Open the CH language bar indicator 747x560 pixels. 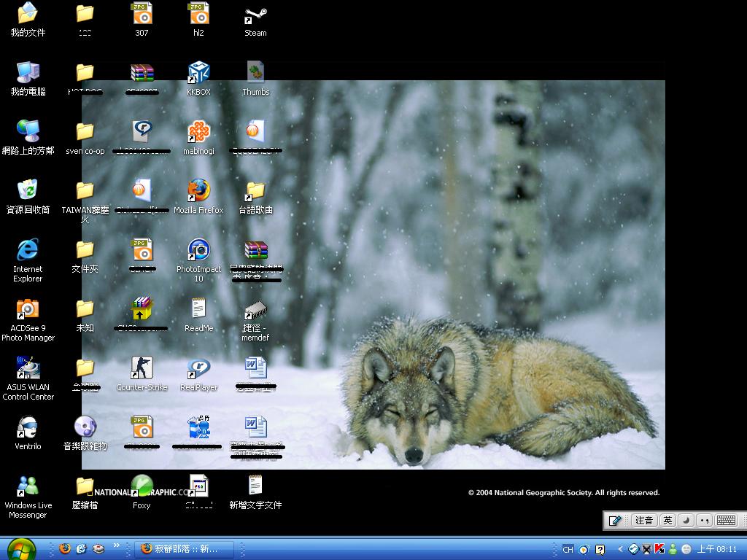pos(568,550)
